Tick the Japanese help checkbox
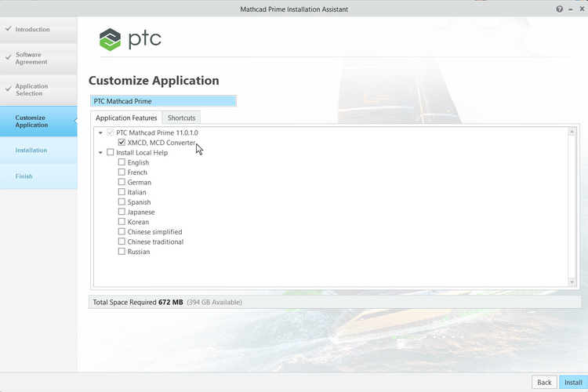This screenshot has width=588, height=392. click(x=122, y=212)
